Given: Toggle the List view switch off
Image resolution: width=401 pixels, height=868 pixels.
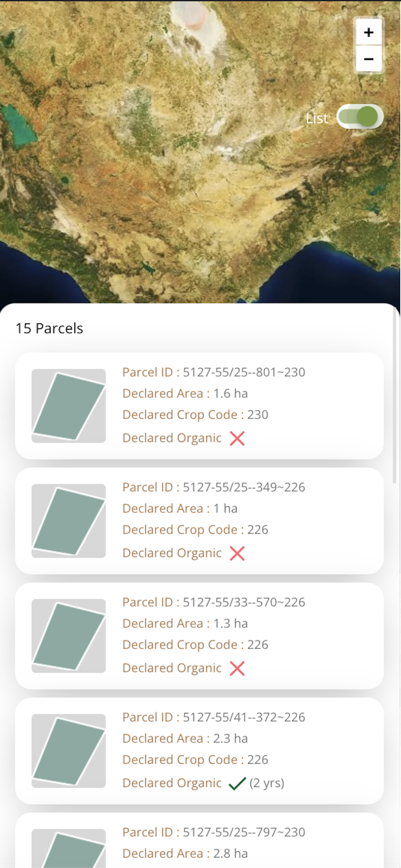Looking at the screenshot, I should [x=360, y=117].
